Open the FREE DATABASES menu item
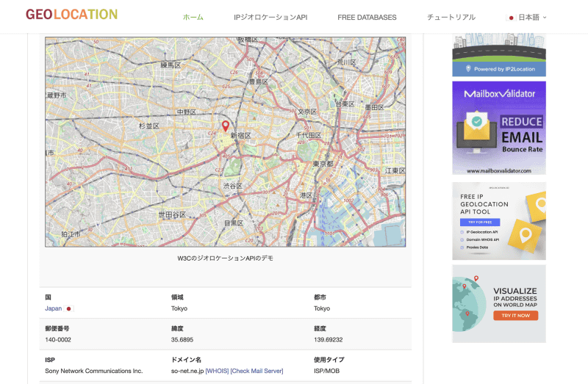 point(367,17)
